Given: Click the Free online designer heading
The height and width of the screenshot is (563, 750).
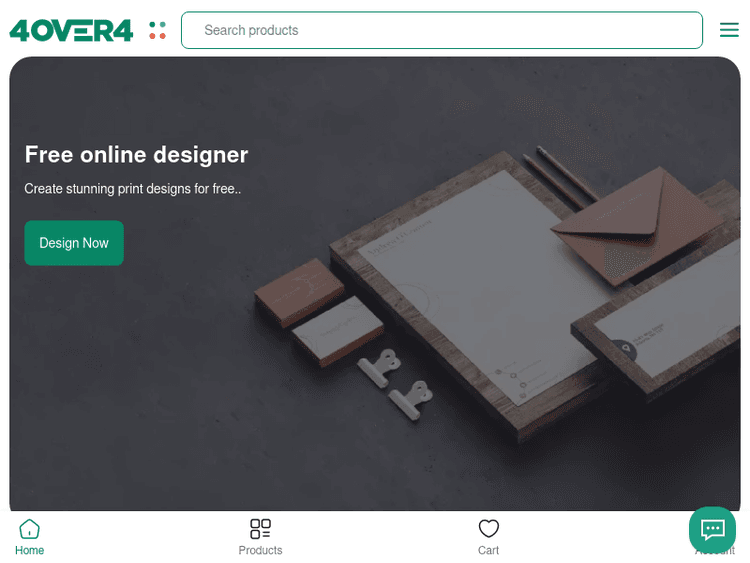Looking at the screenshot, I should point(136,154).
